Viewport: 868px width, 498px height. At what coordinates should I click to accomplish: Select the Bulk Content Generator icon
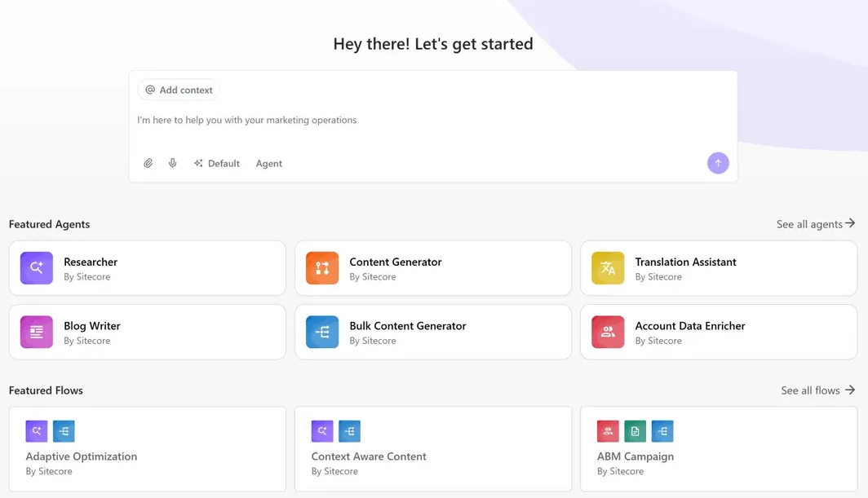321,332
